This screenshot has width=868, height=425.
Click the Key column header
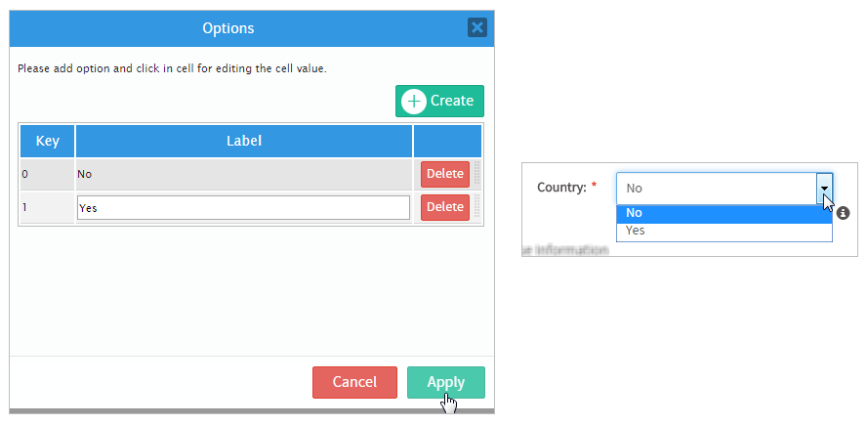coord(47,141)
